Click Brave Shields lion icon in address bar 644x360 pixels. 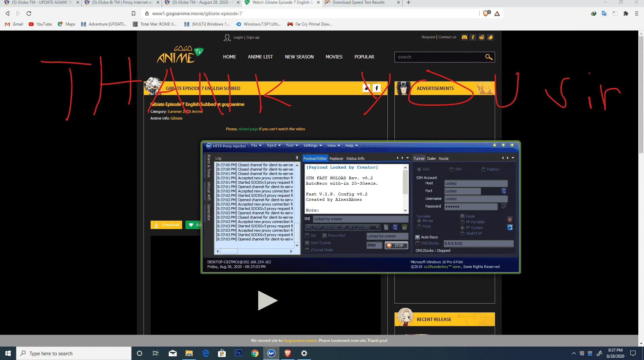tap(486, 13)
